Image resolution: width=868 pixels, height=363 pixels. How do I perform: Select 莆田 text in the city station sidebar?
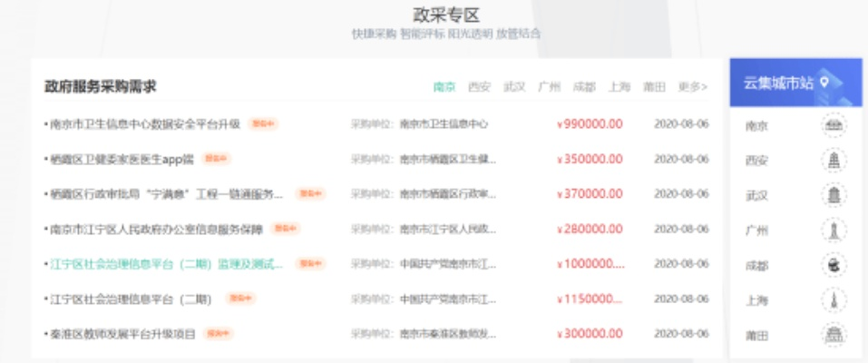(x=756, y=336)
